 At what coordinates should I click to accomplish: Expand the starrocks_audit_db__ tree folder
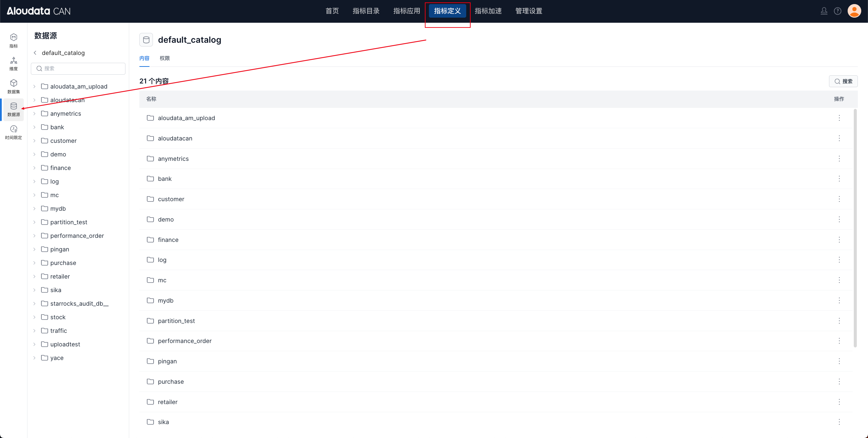(x=34, y=304)
